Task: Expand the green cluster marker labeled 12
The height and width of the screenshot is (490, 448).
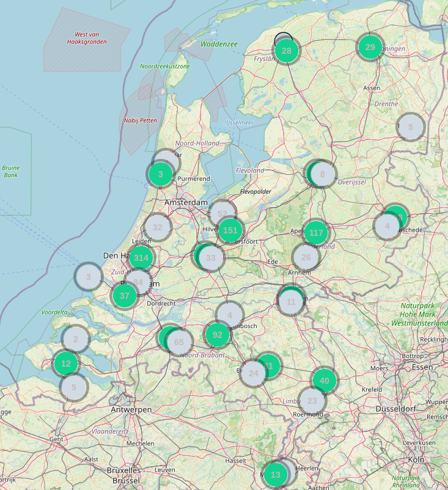Action: coord(66,364)
